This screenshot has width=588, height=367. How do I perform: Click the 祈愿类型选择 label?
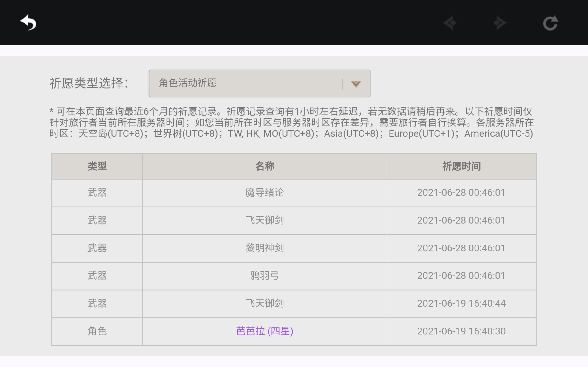click(89, 83)
